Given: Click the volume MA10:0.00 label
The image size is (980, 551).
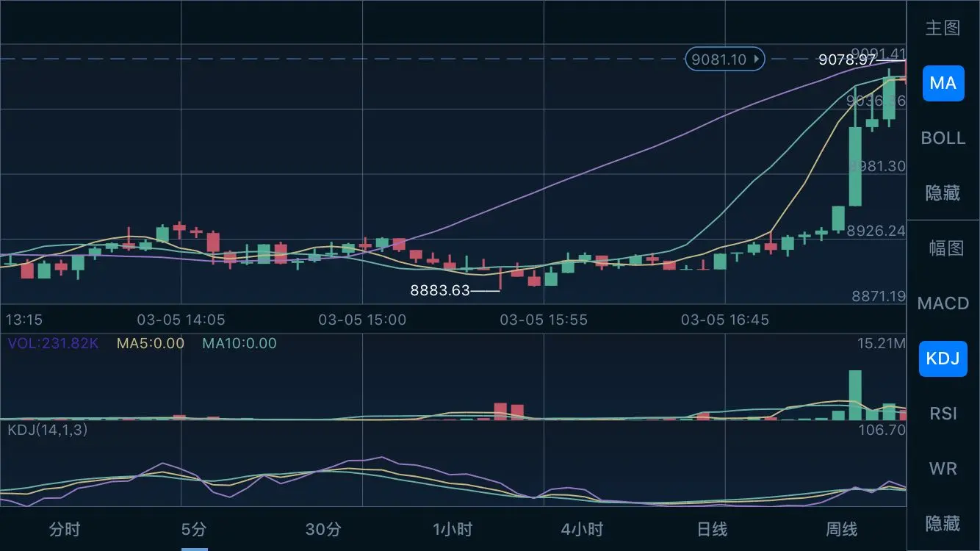Looking at the screenshot, I should 239,343.
